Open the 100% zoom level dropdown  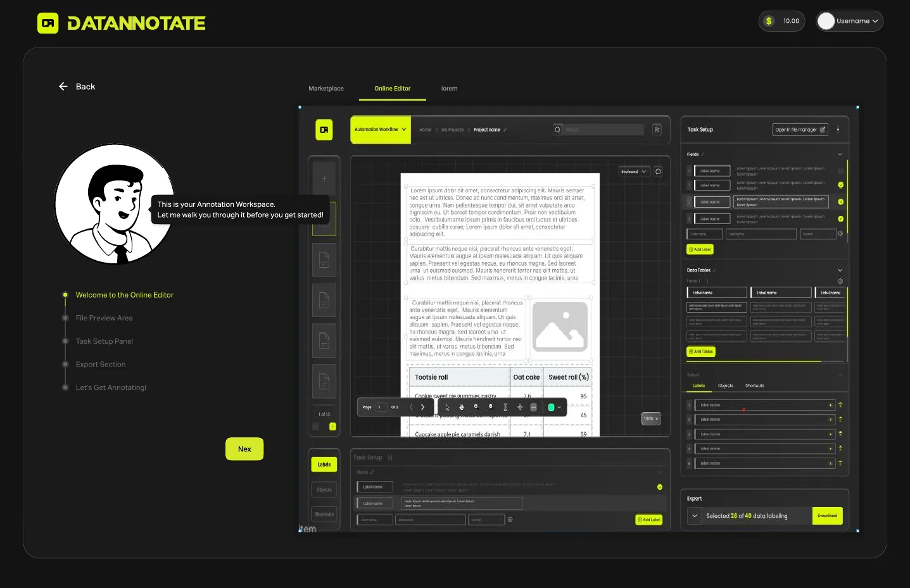651,418
